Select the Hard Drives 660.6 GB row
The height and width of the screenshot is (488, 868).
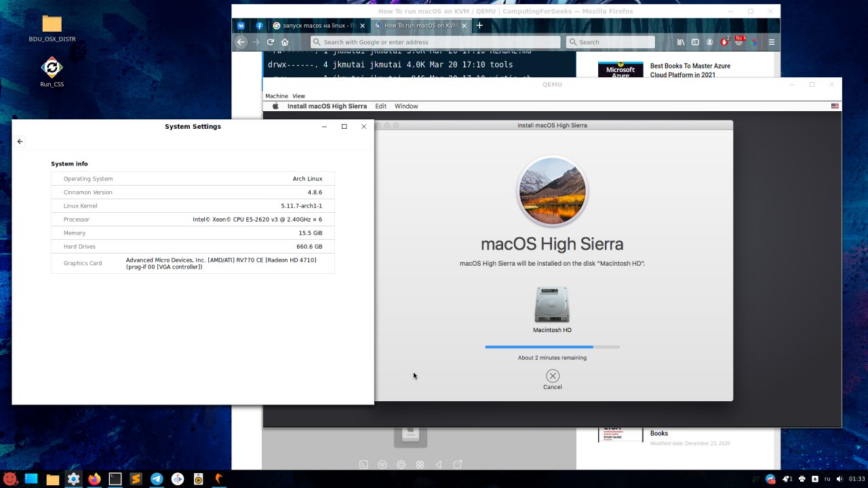coord(193,247)
